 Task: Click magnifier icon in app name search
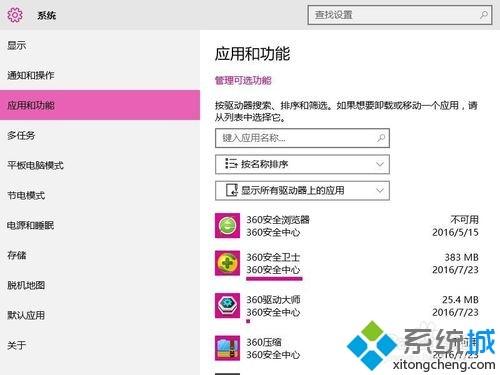point(381,138)
